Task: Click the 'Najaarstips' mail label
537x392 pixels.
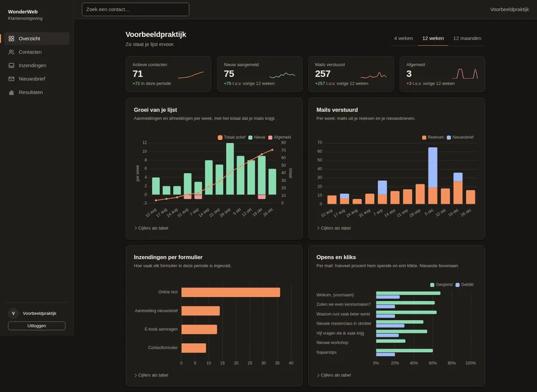Action: tap(326, 352)
